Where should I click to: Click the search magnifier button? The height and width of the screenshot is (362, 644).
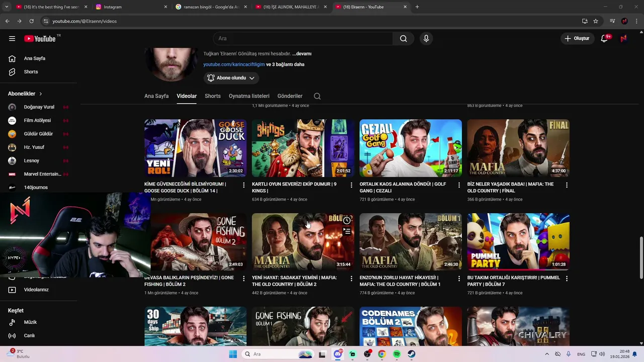(404, 39)
